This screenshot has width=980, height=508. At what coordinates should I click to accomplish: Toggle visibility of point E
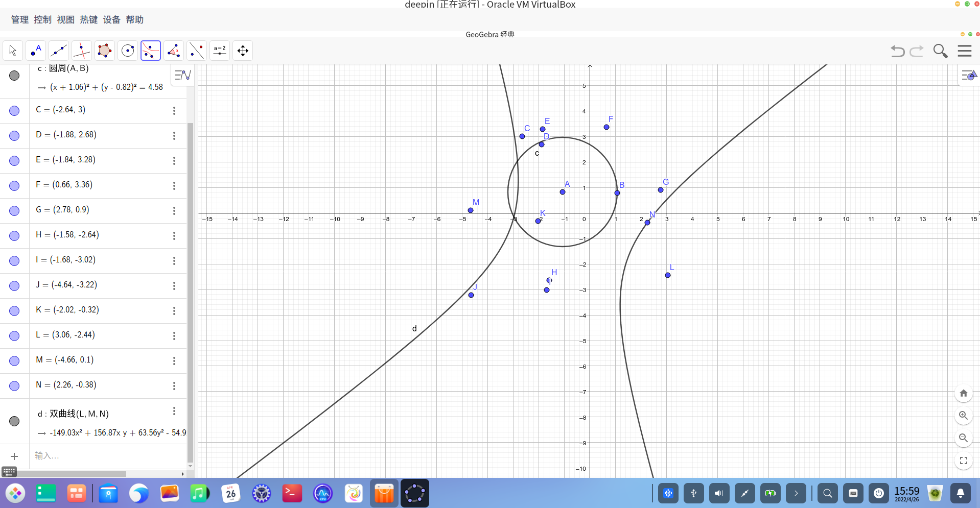(14, 161)
